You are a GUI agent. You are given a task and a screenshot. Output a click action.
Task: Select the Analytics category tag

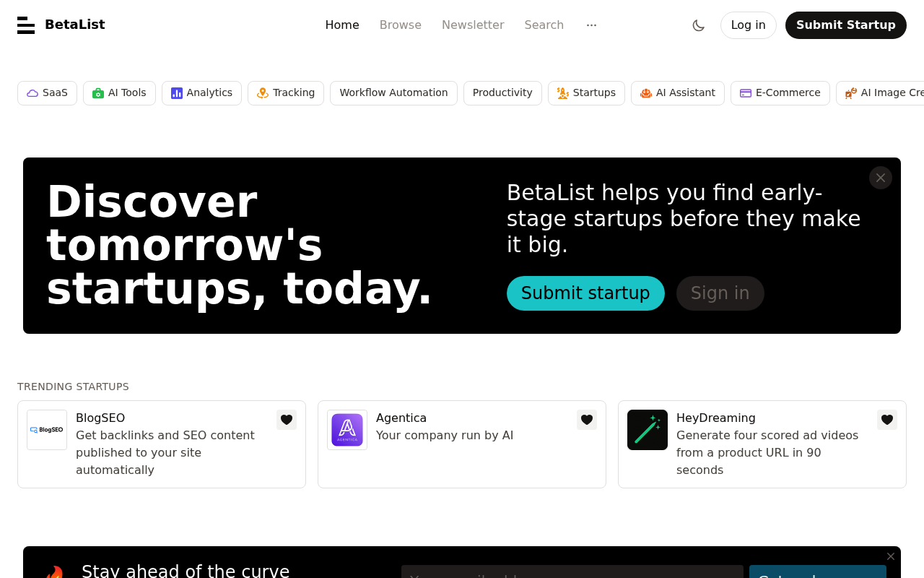click(x=201, y=93)
